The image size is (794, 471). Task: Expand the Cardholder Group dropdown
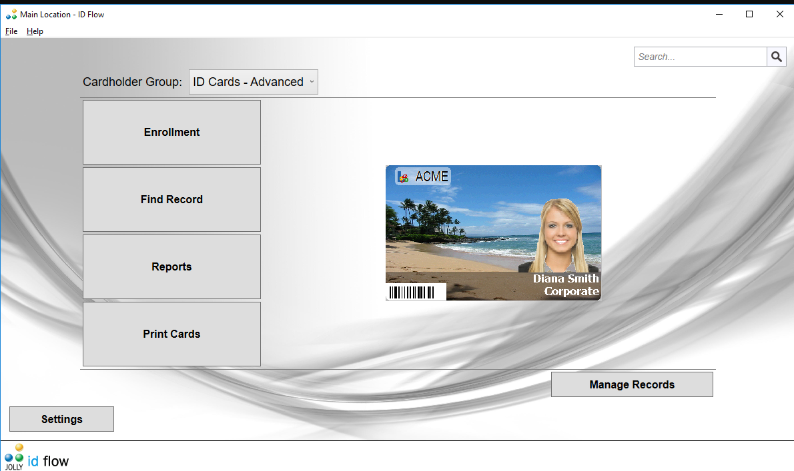(253, 82)
